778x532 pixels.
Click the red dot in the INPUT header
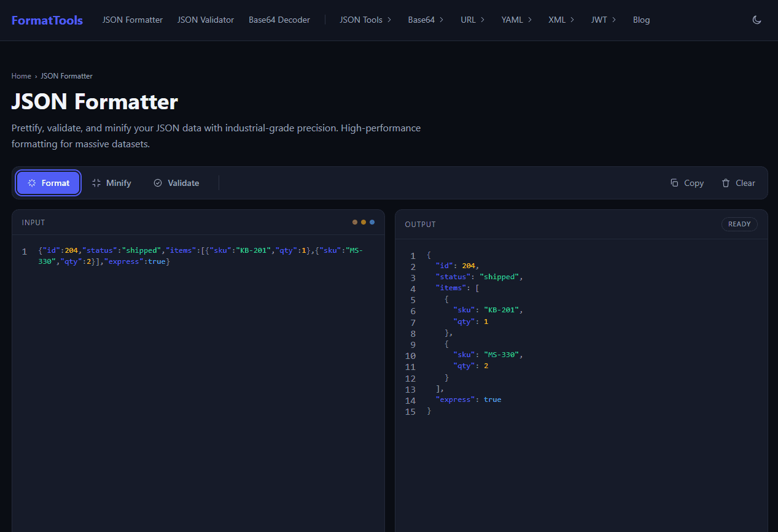click(x=355, y=222)
